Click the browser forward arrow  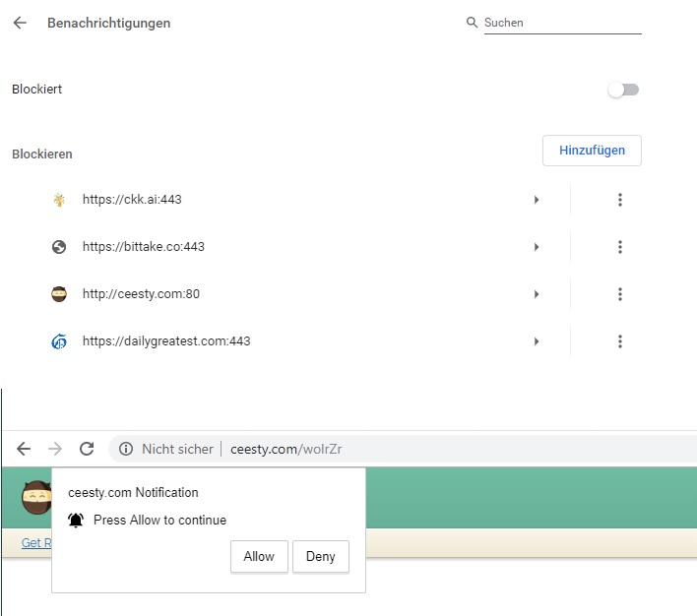(55, 449)
